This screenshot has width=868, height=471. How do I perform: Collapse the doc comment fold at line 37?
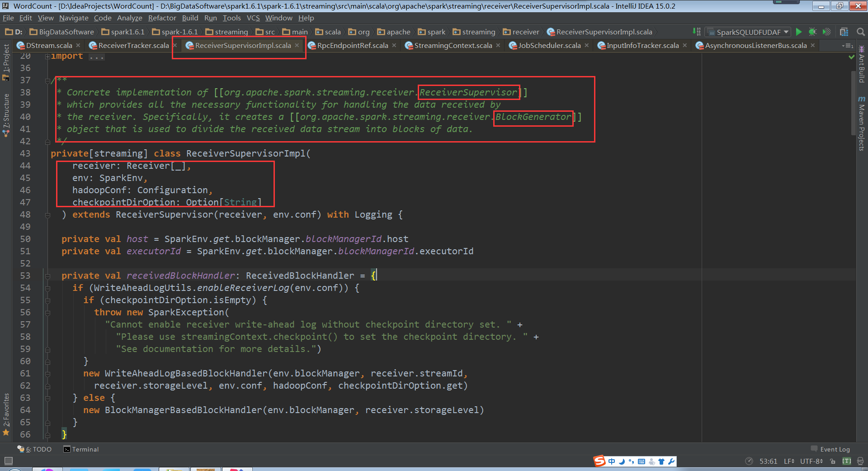[x=47, y=81]
